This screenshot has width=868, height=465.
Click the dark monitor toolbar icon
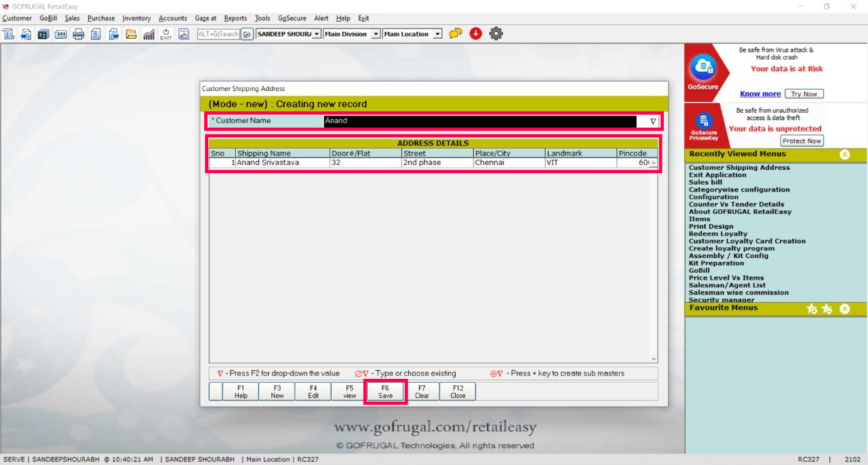[x=43, y=34]
